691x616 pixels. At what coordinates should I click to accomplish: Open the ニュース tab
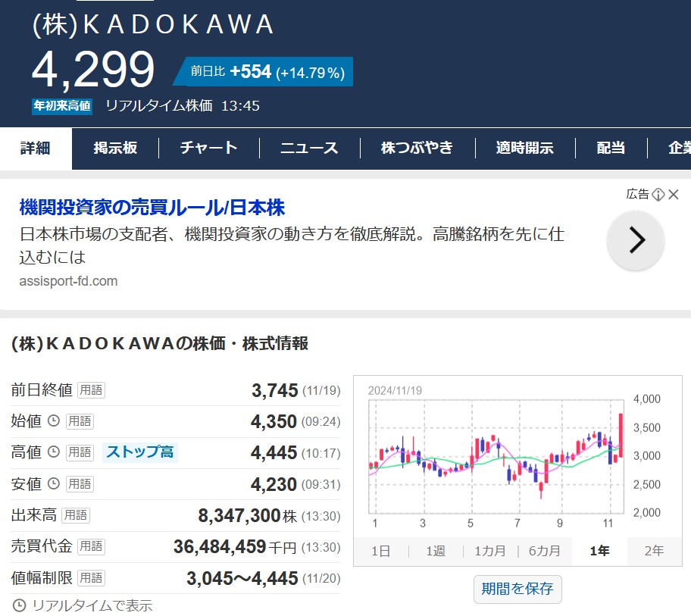pos(309,148)
